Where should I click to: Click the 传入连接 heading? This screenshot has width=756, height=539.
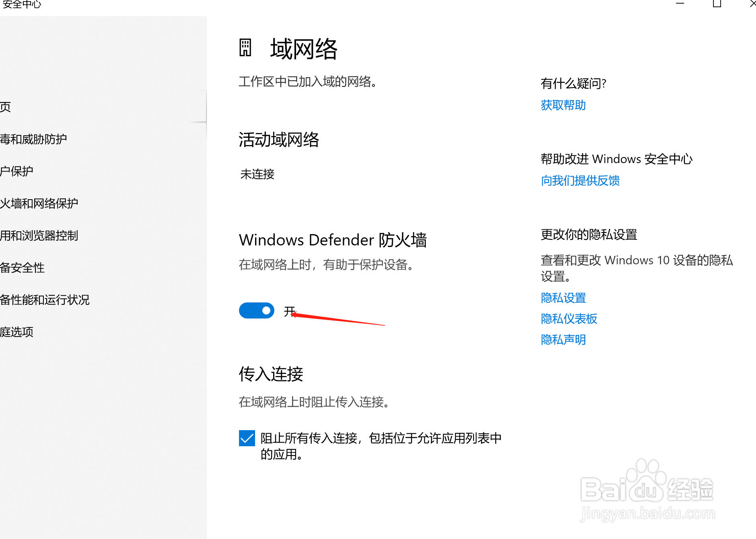(x=271, y=374)
